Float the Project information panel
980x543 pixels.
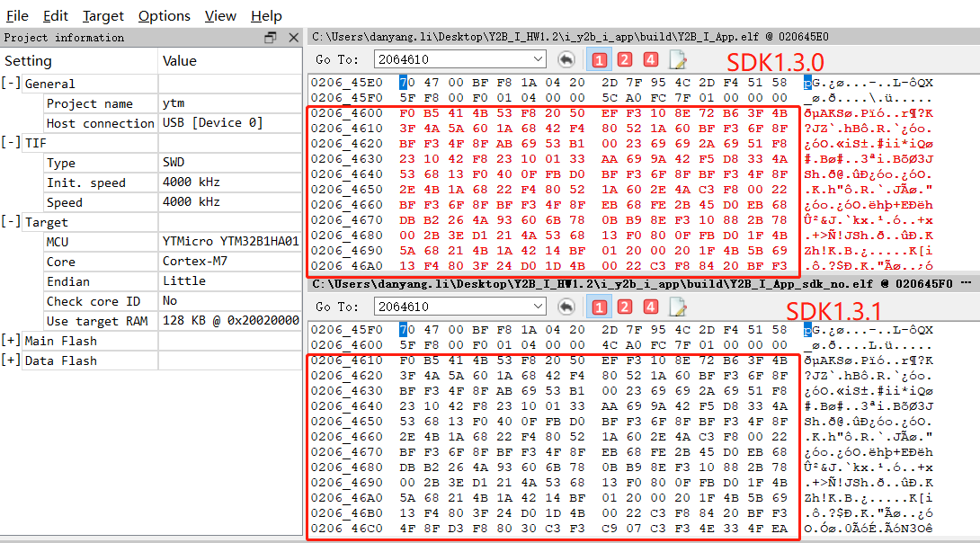[271, 38]
